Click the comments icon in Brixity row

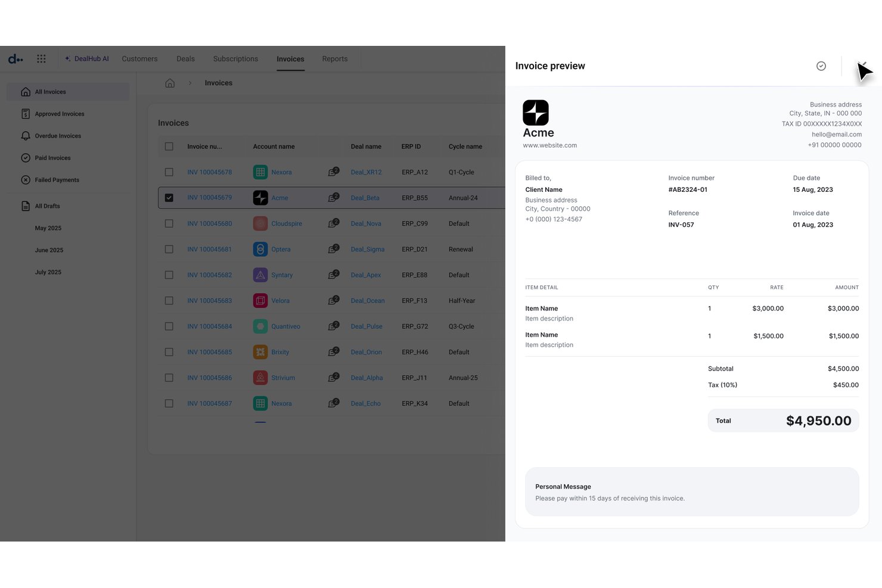coord(334,351)
